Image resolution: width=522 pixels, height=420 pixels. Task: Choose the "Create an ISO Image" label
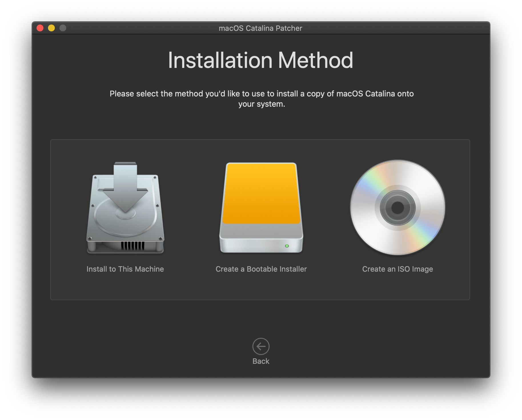pyautogui.click(x=397, y=269)
